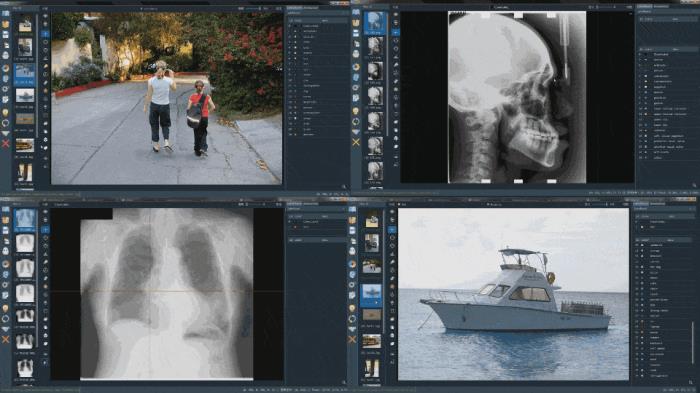Click the zoom slider above the skull X-ray canvas
700x393 pixels.
(604, 8)
